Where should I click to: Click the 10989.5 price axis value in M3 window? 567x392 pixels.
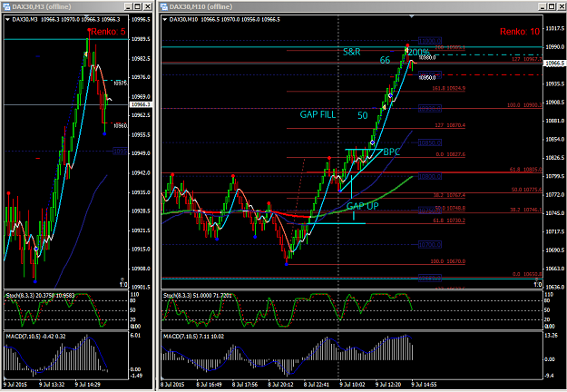pos(141,39)
